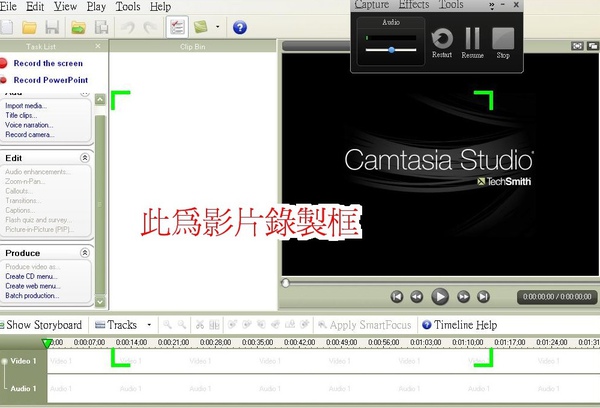Click Voice narration link
Image resolution: width=600 pixels, height=408 pixels.
29,125
